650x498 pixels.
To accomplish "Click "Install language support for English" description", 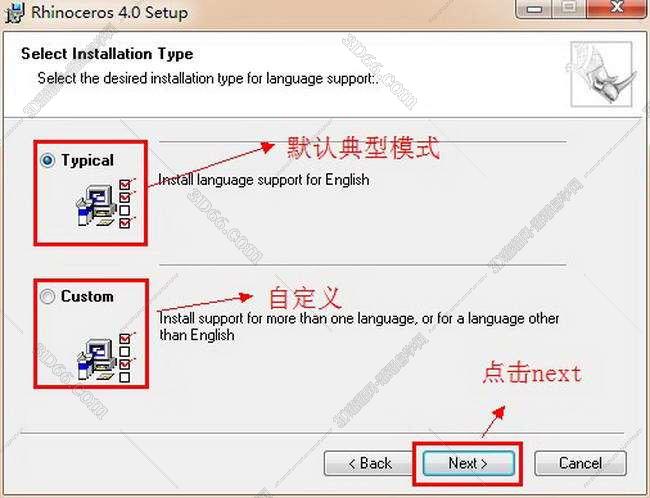I will click(264, 181).
